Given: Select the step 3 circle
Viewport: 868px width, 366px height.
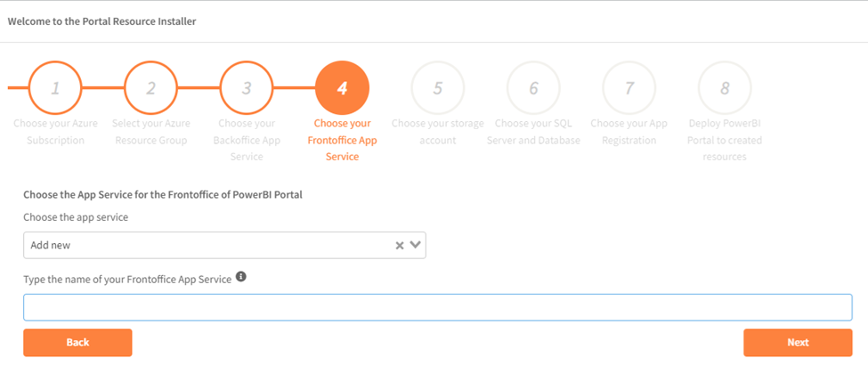Looking at the screenshot, I should tap(247, 88).
